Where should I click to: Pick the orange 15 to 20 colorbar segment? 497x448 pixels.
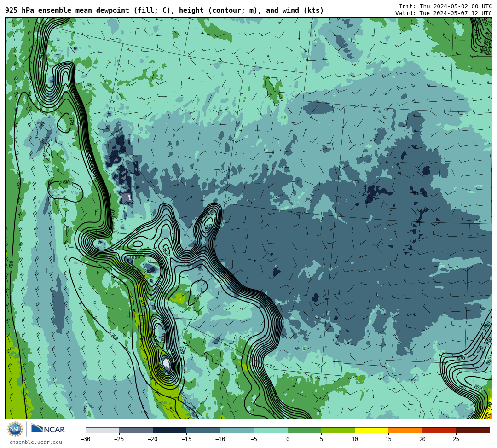(x=405, y=430)
